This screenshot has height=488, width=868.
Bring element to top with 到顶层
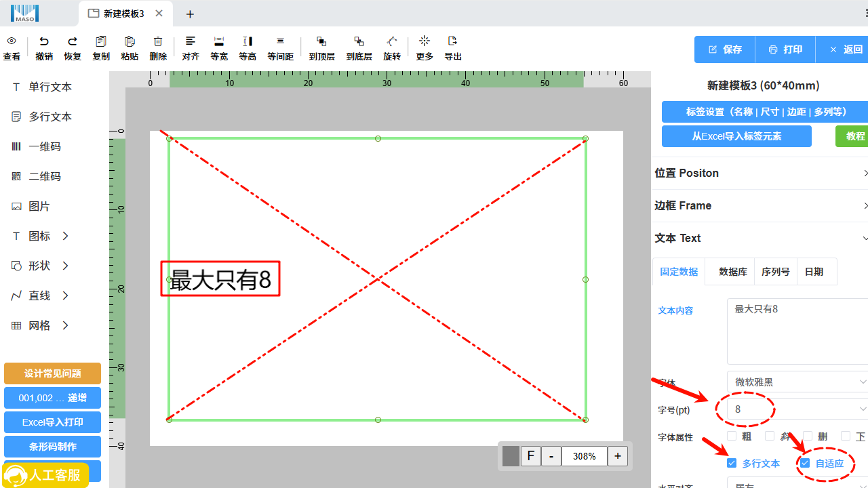pyautogui.click(x=321, y=41)
